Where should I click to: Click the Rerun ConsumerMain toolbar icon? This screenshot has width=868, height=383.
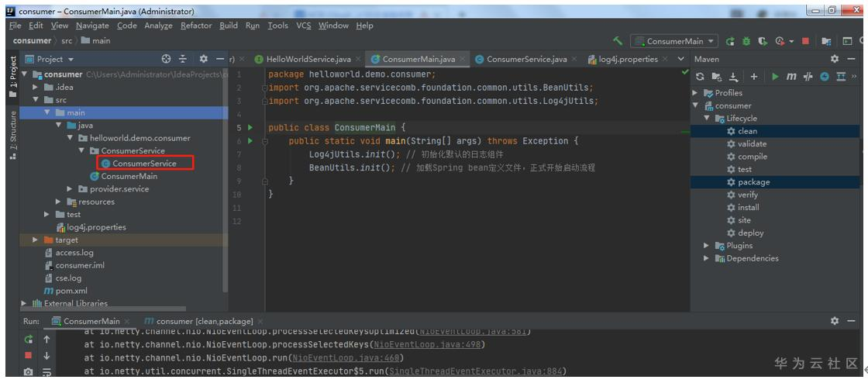(x=730, y=42)
